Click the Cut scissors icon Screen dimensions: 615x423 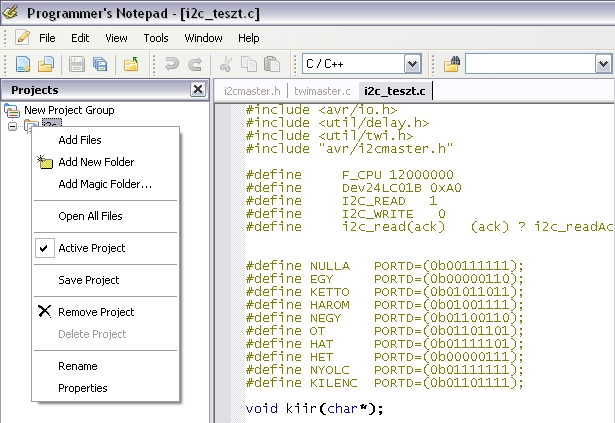(x=226, y=64)
